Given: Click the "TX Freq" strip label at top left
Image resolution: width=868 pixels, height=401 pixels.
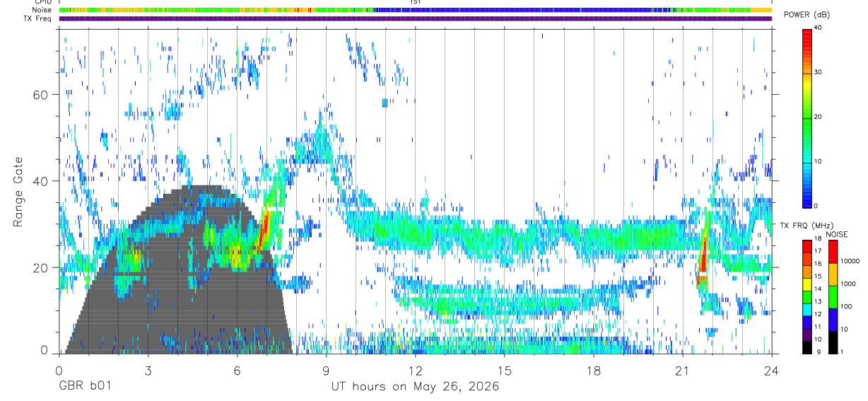Looking at the screenshot, I should (x=37, y=18).
